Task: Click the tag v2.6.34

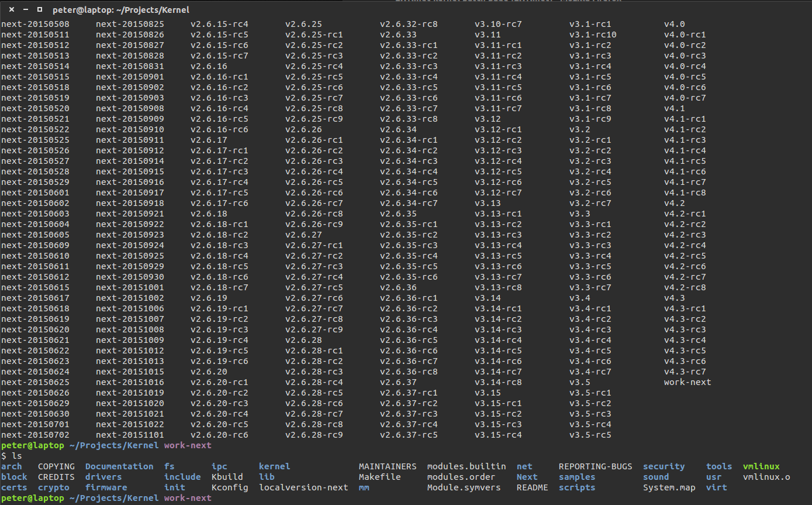Action: (398, 129)
